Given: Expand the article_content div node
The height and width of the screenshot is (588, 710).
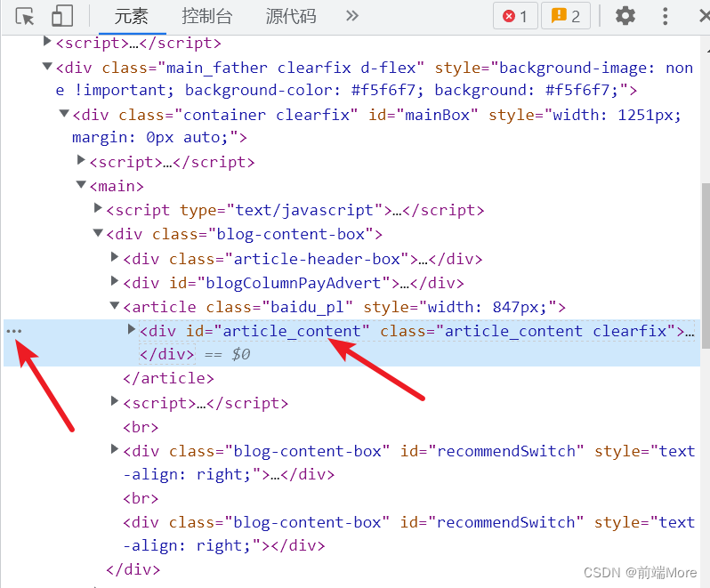Looking at the screenshot, I should point(132,330).
